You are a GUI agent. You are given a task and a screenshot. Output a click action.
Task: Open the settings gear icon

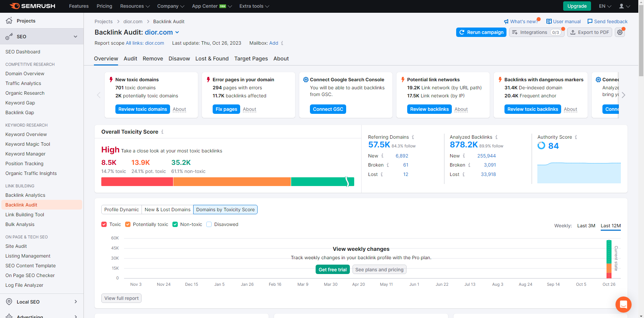pos(620,32)
